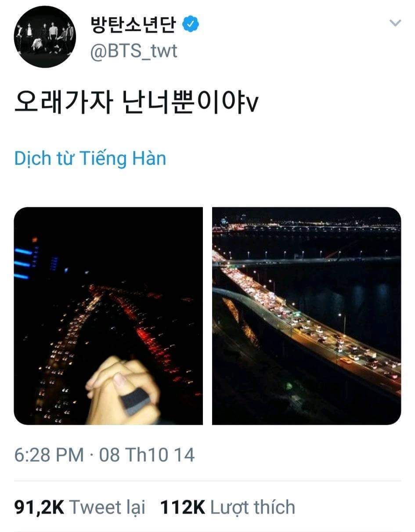View the 112K likes count
This screenshot has height=532, width=415.
pyautogui.click(x=183, y=507)
